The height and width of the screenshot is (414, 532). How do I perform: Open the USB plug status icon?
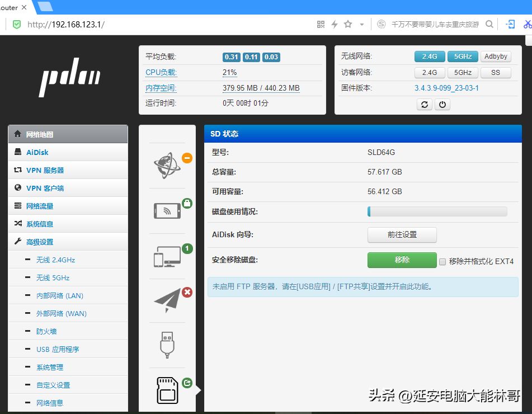pos(167,345)
